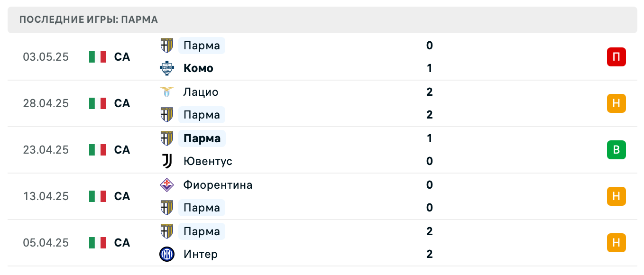Select the date 03.05.25
Image resolution: width=644 pixels, height=275 pixels.
pos(46,57)
